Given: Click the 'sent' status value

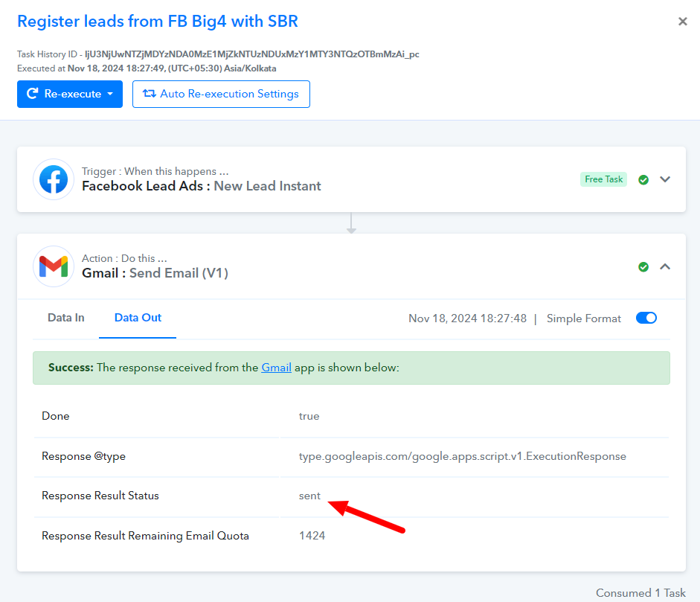Looking at the screenshot, I should 309,496.
